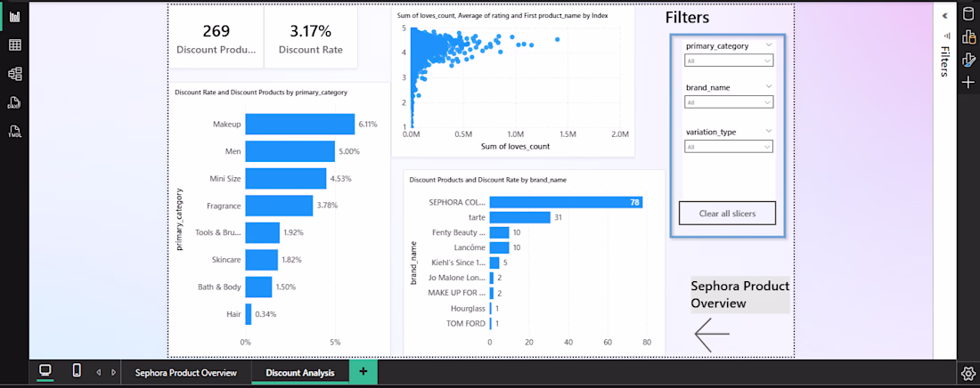The height and width of the screenshot is (388, 980).
Task: Collapse brand_name slicer header chevron
Action: pyautogui.click(x=769, y=86)
